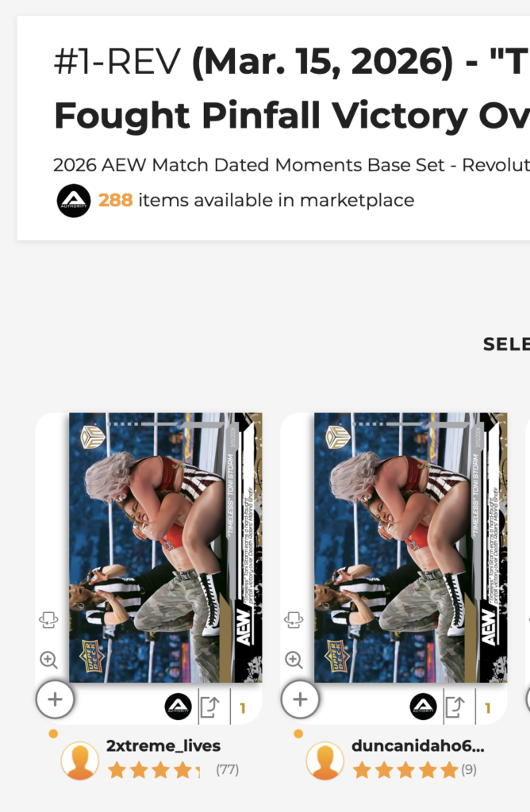Zoom into duncanidaho6 card image
The image size is (530, 812).
point(294,659)
